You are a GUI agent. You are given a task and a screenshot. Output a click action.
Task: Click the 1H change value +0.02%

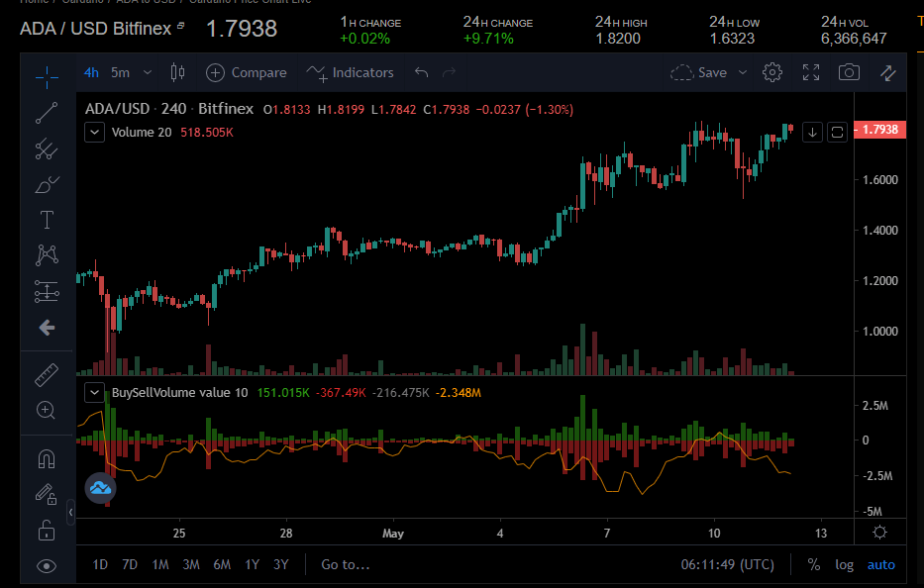[364, 39]
